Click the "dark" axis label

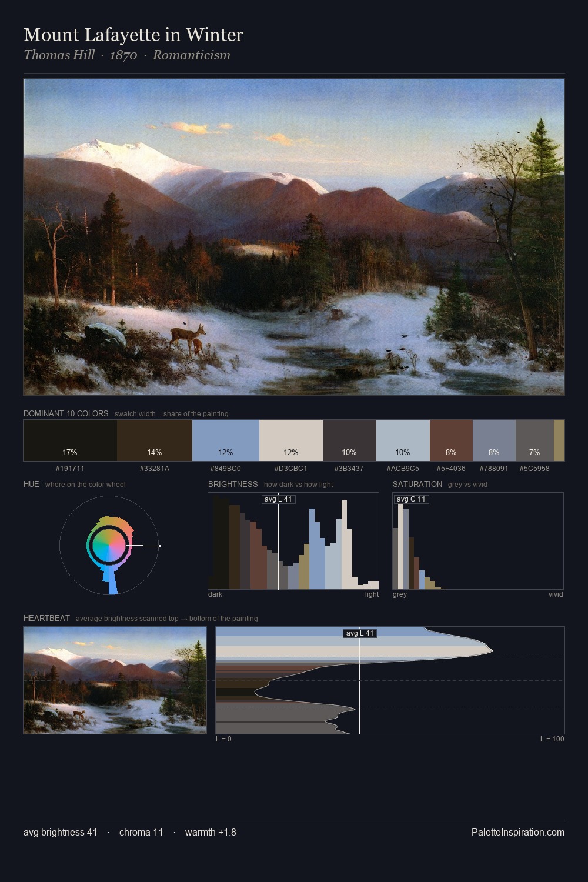point(215,594)
